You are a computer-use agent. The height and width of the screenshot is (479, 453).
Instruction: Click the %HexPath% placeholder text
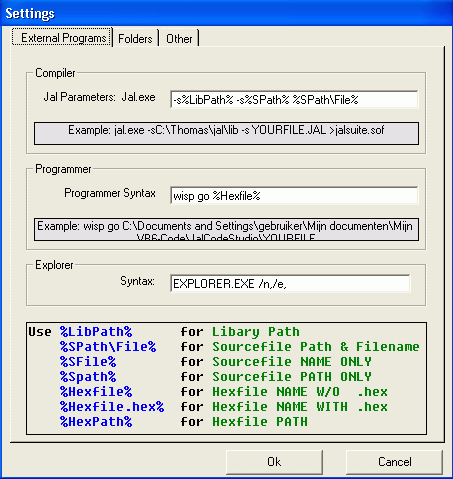(96, 422)
